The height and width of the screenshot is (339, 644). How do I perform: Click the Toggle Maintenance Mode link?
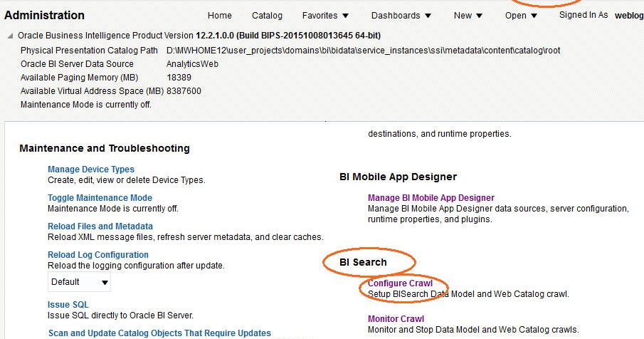pos(100,198)
